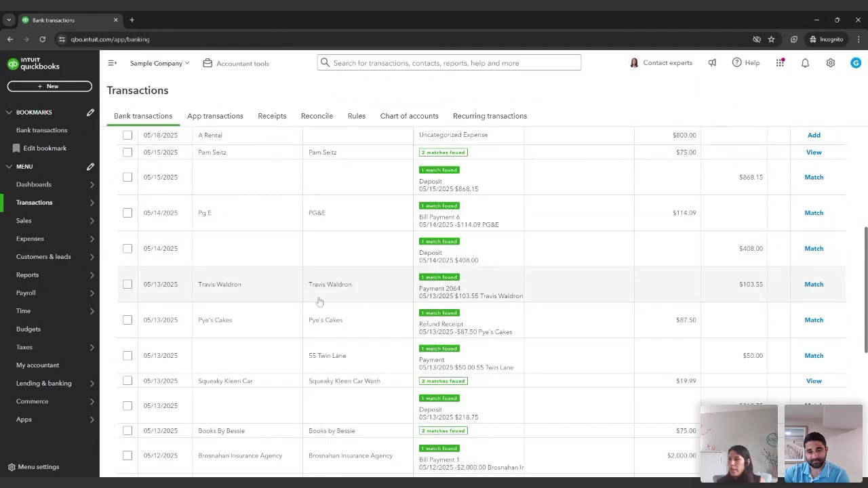This screenshot has height=488, width=868.
Task: Click the browser address bar URL
Action: (x=110, y=39)
